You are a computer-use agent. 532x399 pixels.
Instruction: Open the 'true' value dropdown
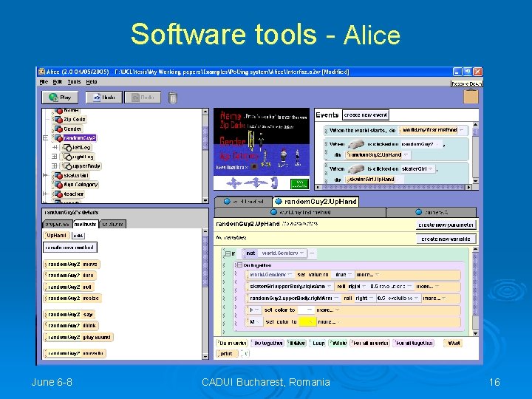coord(349,274)
